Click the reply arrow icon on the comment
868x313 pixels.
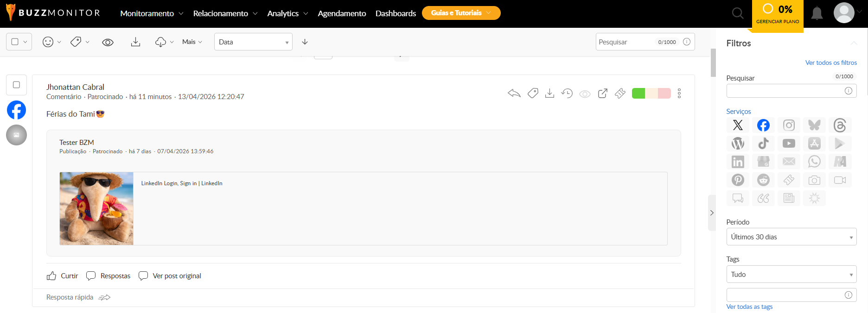coord(514,94)
